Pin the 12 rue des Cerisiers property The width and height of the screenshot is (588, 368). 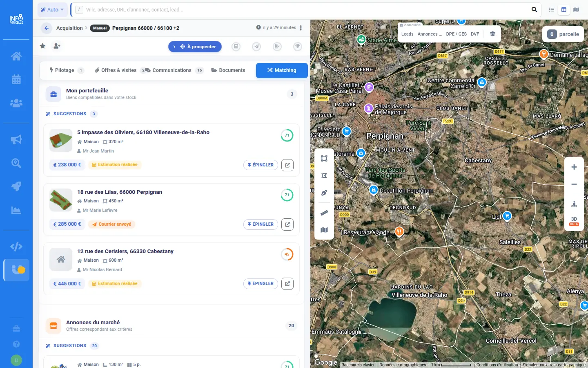[x=261, y=283]
